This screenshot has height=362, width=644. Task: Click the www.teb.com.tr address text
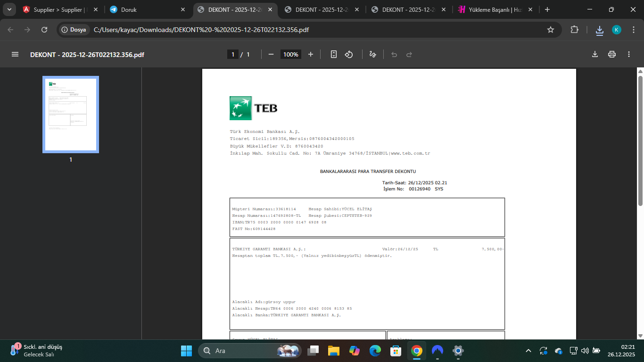410,153
